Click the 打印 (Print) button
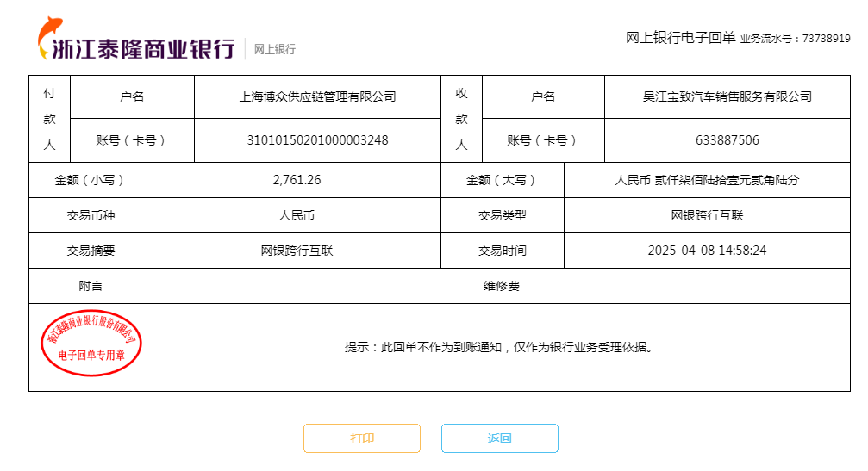This screenshot has width=868, height=471. pos(362,438)
